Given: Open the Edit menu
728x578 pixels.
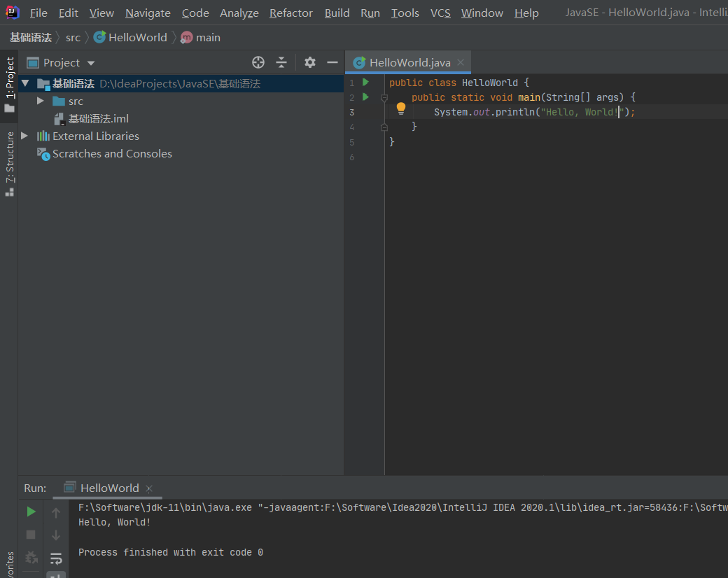Looking at the screenshot, I should 69,13.
